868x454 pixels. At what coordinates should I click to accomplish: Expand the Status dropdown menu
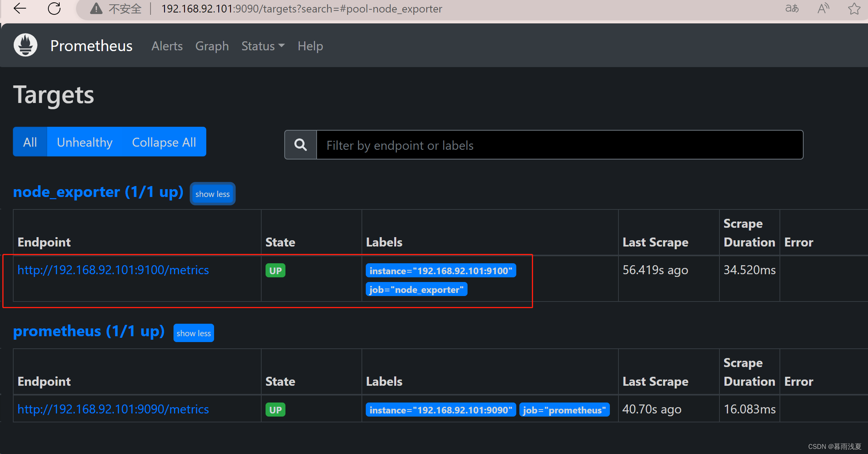(263, 46)
